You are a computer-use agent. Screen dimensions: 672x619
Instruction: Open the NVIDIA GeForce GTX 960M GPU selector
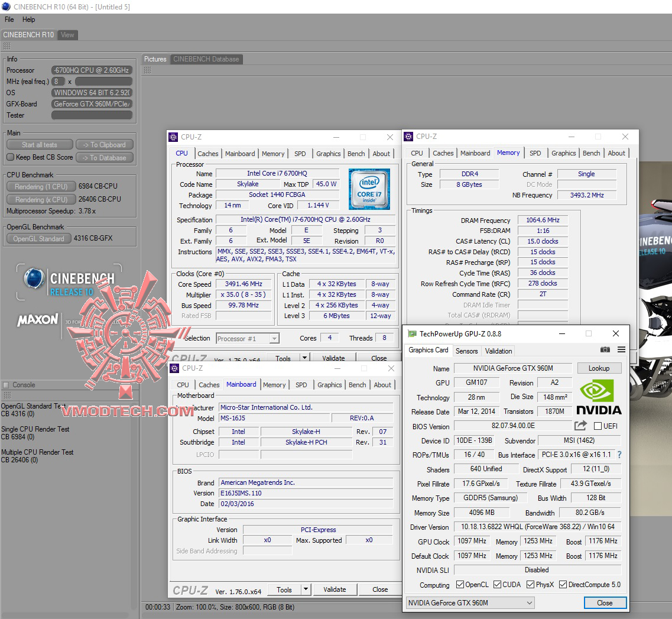(470, 602)
